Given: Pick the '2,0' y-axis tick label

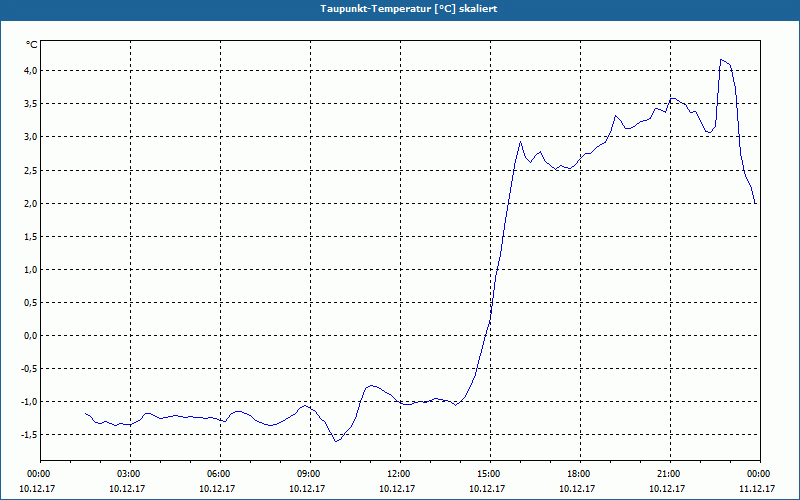Looking at the screenshot, I should click(31, 203).
